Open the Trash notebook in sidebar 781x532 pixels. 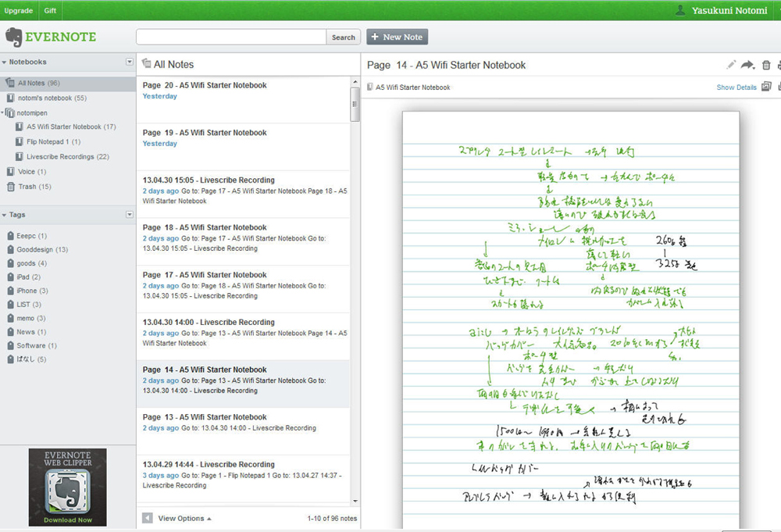(x=27, y=187)
